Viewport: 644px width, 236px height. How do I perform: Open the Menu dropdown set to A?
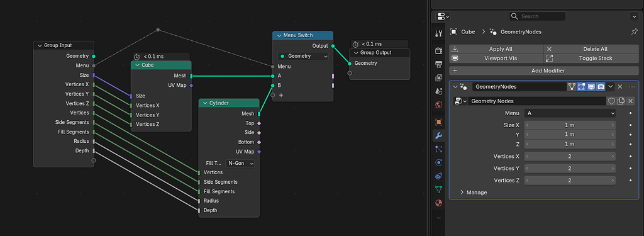pos(570,113)
